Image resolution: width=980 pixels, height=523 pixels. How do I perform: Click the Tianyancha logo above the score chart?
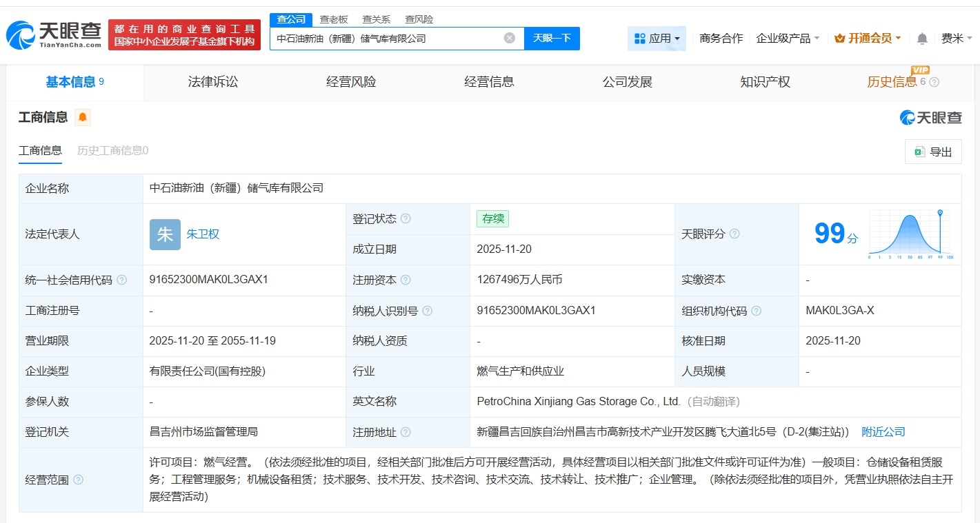click(x=930, y=118)
